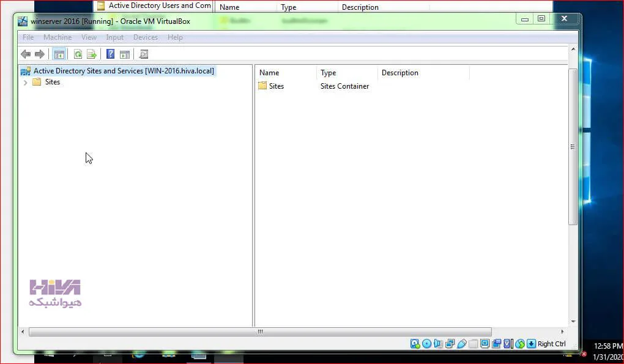This screenshot has width=624, height=364.
Task: Toggle the Show/Hide Action Pane toolbar icon
Action: click(x=125, y=54)
